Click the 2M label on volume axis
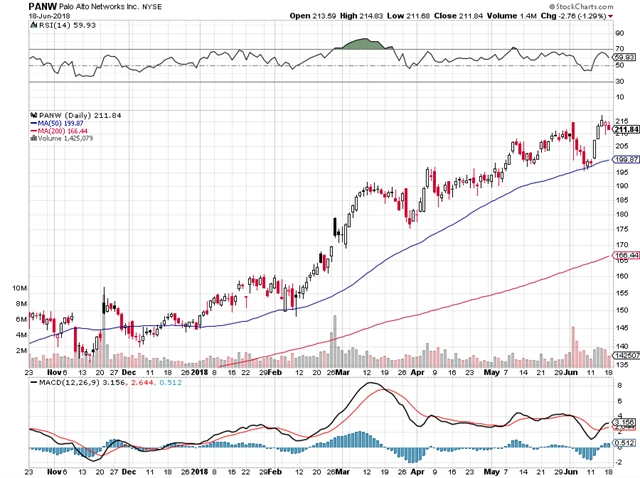 [x=21, y=351]
